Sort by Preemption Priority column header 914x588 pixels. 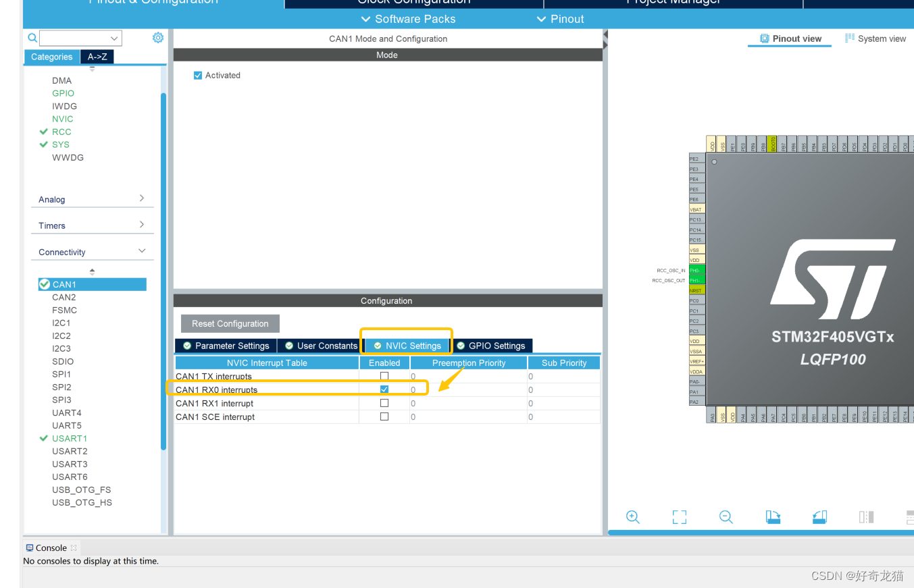(469, 363)
